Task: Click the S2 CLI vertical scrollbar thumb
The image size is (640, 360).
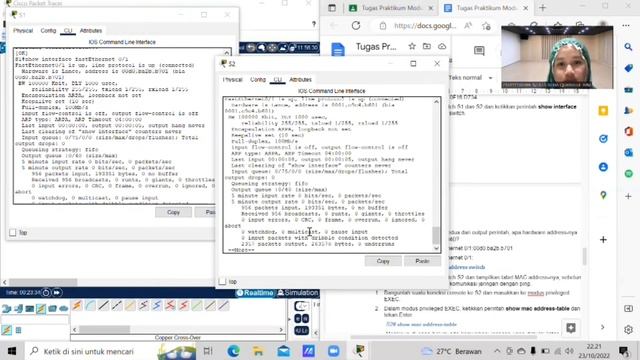Action: click(x=436, y=235)
